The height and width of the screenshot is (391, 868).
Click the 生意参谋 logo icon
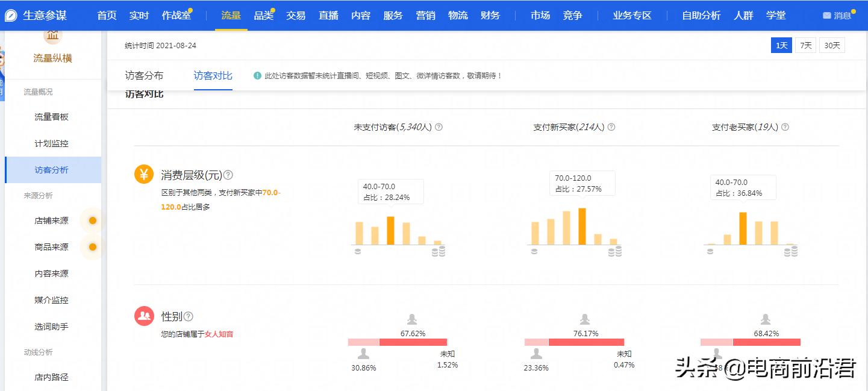tap(10, 14)
